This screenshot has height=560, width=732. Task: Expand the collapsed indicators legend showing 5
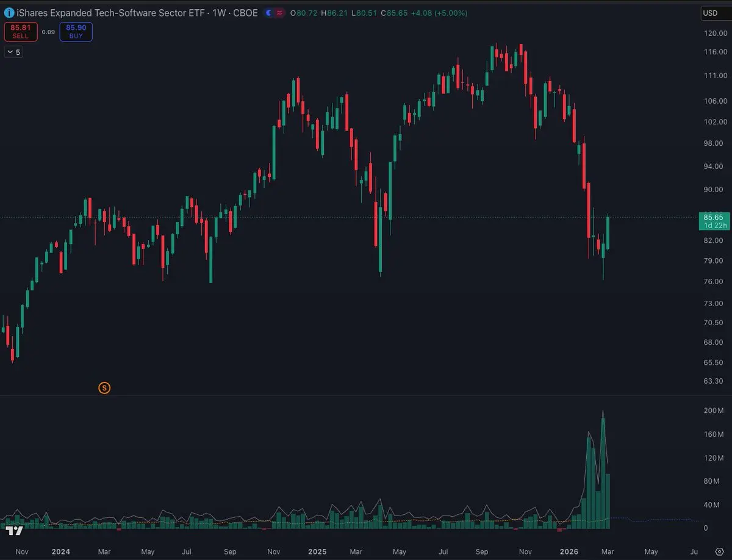click(13, 52)
